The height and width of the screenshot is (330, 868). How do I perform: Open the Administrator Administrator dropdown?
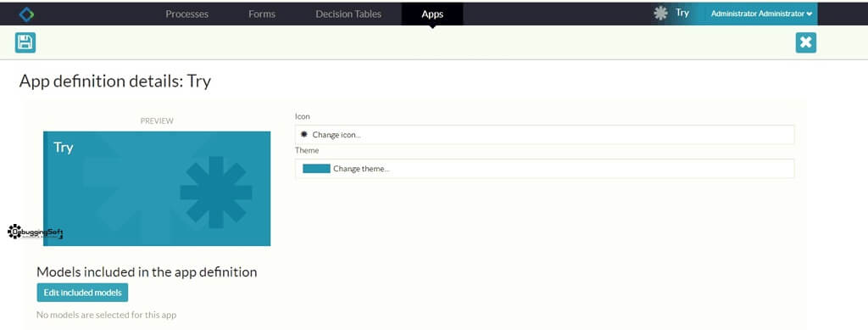pyautogui.click(x=762, y=14)
